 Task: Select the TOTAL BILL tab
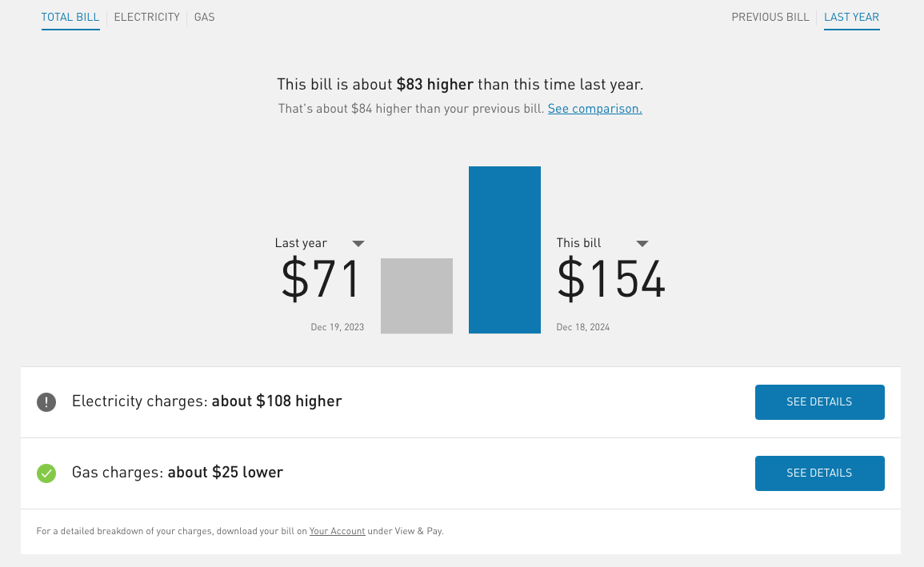70,16
